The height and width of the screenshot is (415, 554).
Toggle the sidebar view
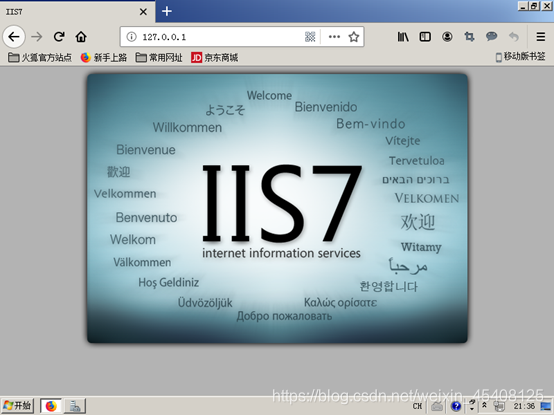[x=425, y=37]
